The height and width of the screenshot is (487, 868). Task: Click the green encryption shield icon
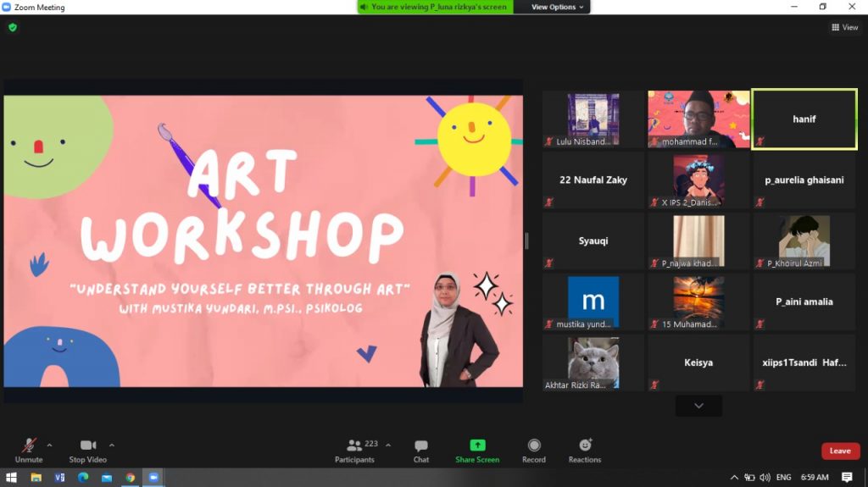12,27
